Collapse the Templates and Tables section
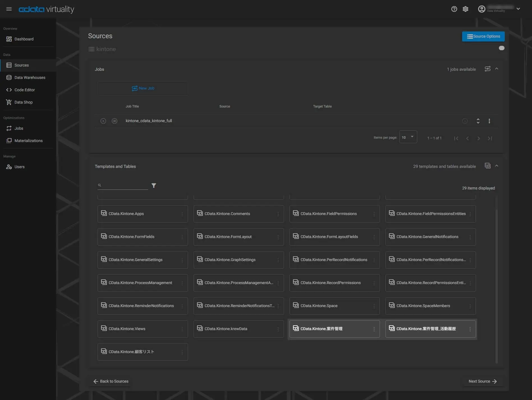Screen dimensions: 532x400 [x=497, y=166]
